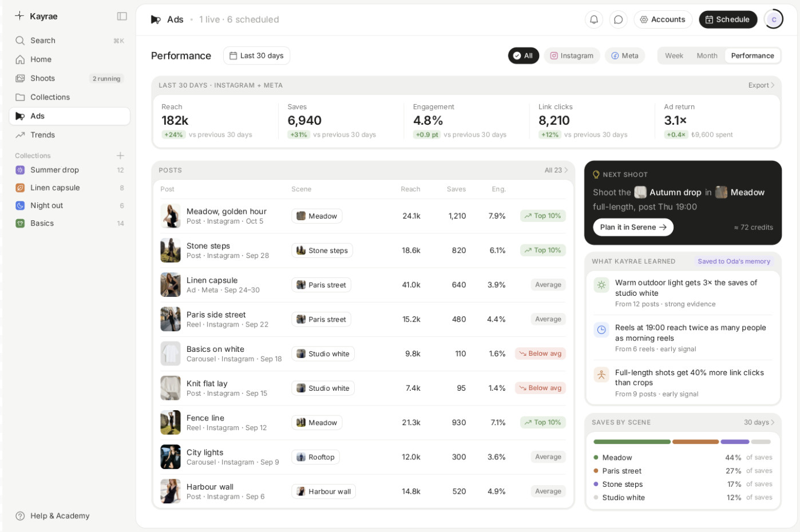Filter posts by Meta
Screen dimensions: 800x532
pyautogui.click(x=625, y=55)
